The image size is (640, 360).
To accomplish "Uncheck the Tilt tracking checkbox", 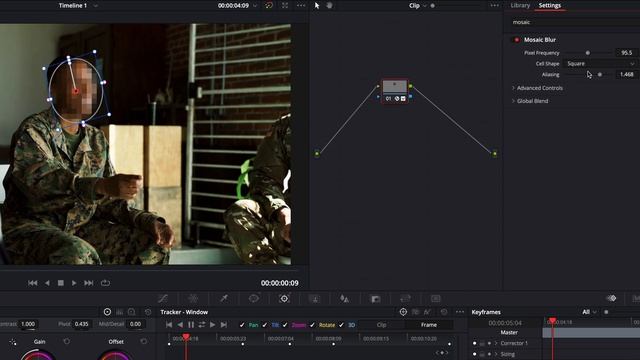I will tap(264, 325).
